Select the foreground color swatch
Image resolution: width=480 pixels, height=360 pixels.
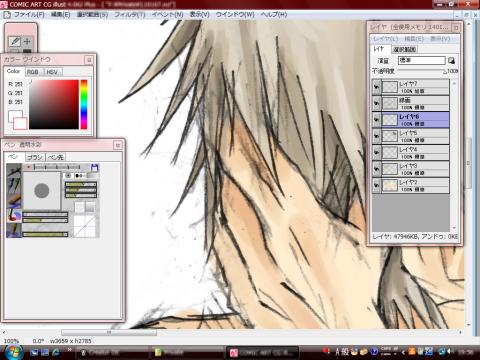coord(14,116)
